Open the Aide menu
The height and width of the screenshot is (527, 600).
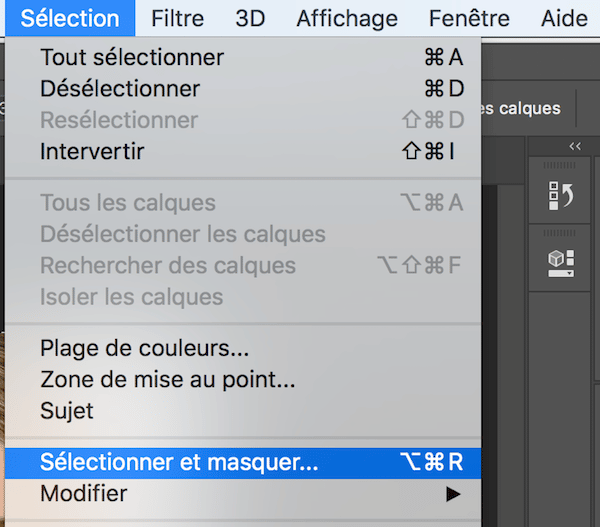pos(565,18)
